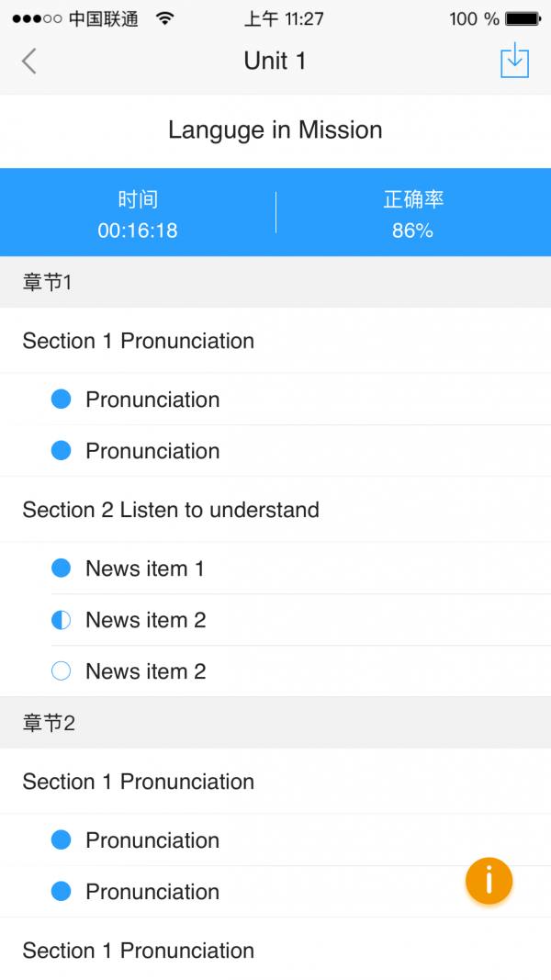551x980 pixels.
Task: Select the second Pronunciation circle in Section 1
Action: point(61,450)
